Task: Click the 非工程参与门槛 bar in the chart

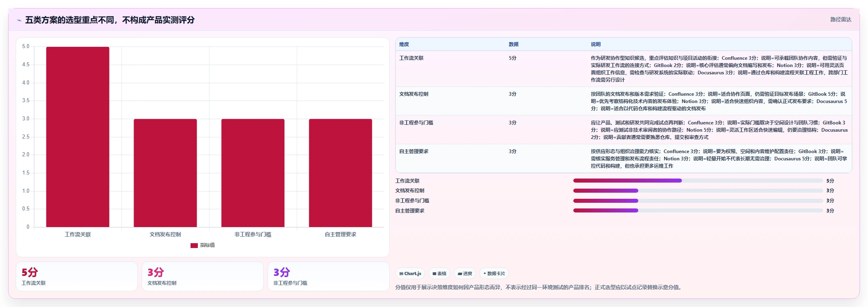Action: 253,173
